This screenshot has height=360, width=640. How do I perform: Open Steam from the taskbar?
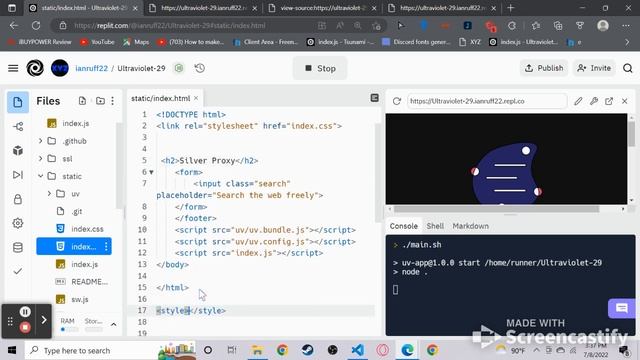click(307, 350)
